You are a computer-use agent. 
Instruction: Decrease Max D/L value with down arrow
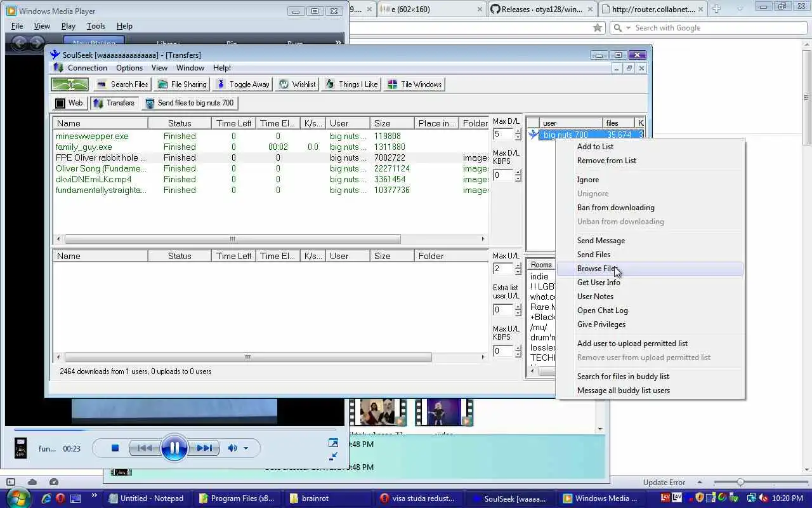[x=518, y=138]
